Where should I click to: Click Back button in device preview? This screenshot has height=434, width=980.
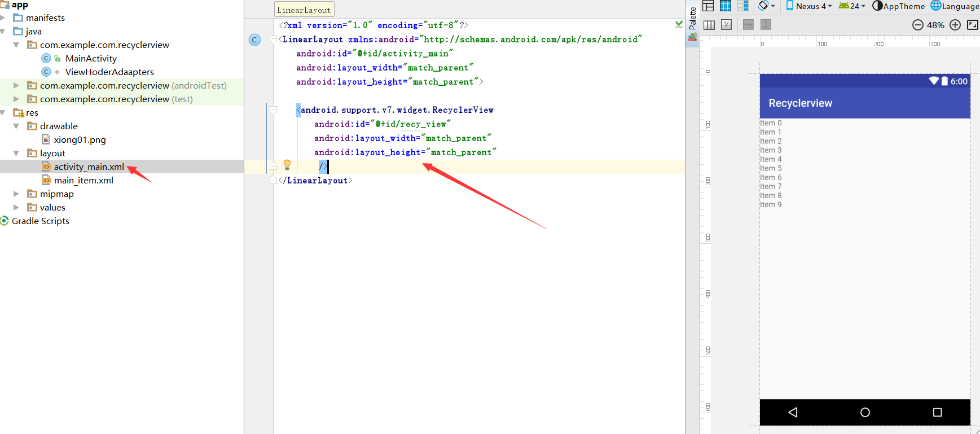pyautogui.click(x=793, y=413)
